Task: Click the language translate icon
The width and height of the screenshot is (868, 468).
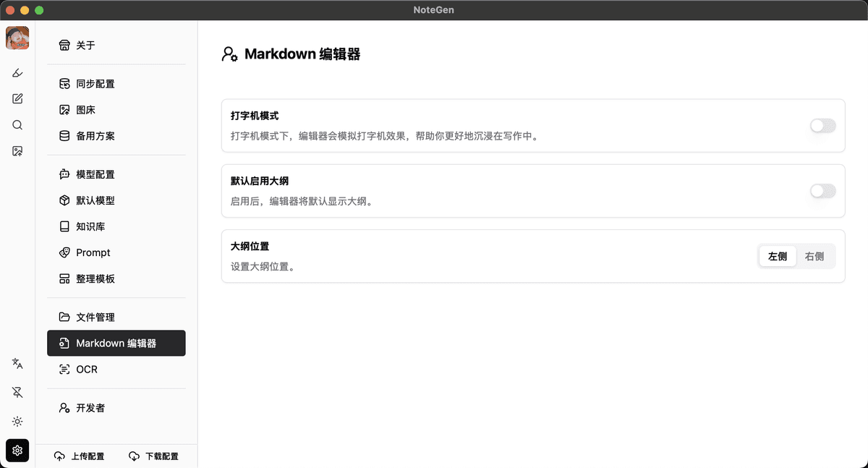Action: [17, 364]
